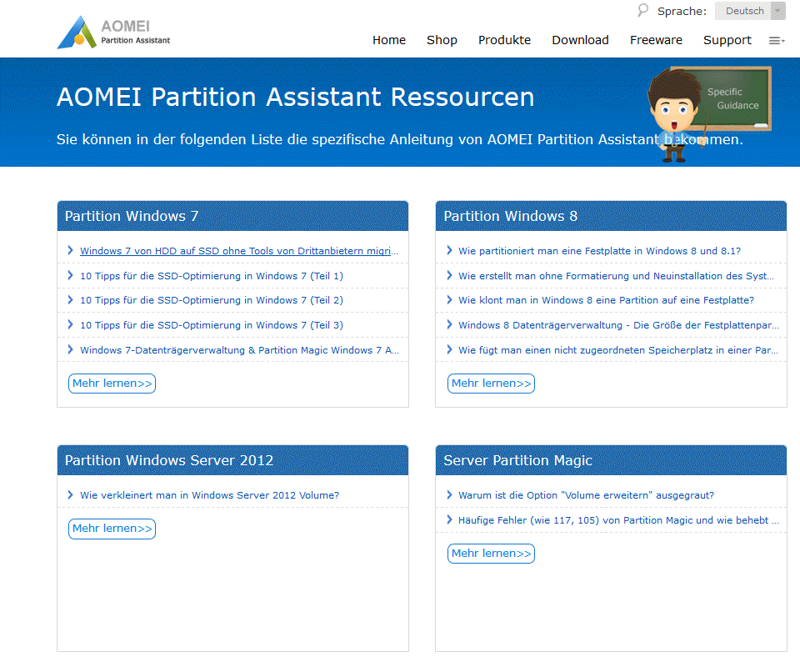The image size is (800, 672).
Task: Click chevron beside 'Wie verkleinert man' link
Action: pos(70,494)
